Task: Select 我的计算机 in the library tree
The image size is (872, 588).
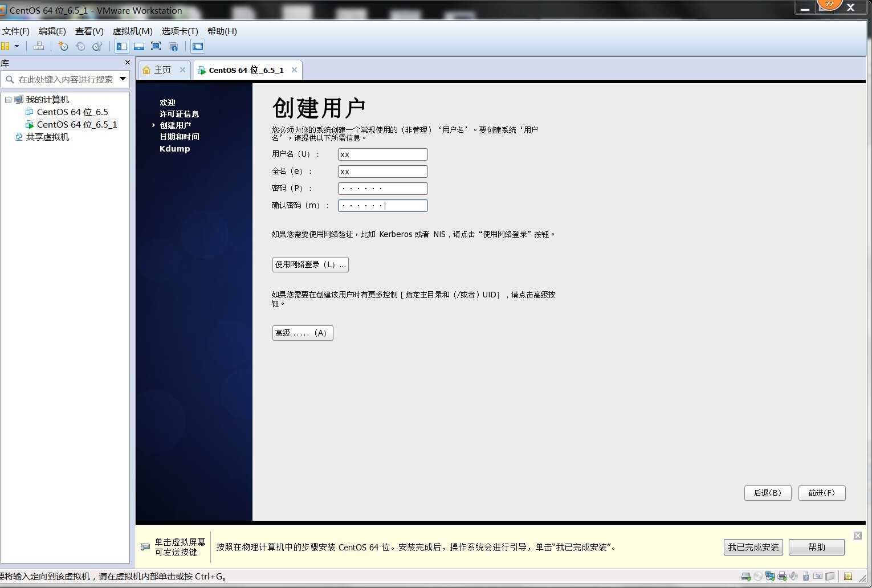Action: [47, 100]
